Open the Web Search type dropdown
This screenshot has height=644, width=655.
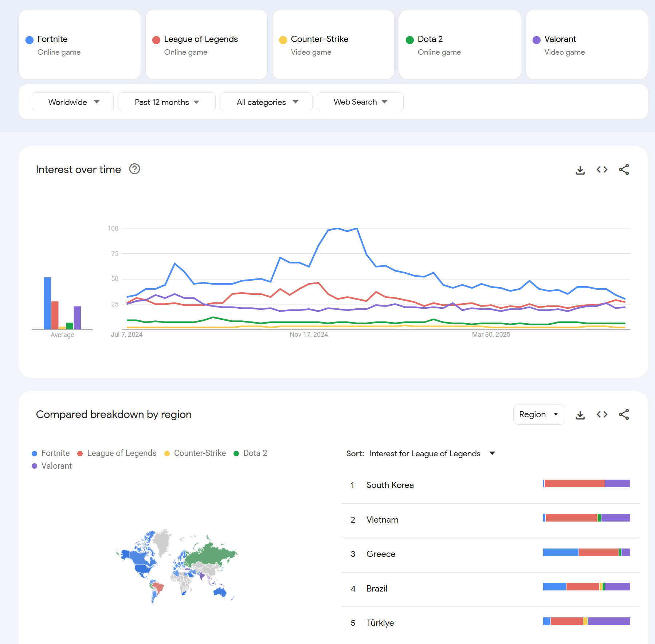(360, 102)
